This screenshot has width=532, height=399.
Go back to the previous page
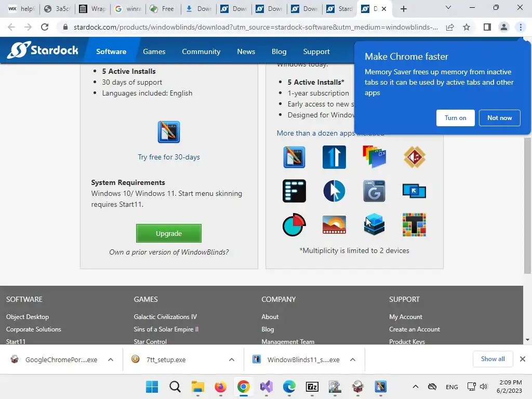(x=11, y=27)
